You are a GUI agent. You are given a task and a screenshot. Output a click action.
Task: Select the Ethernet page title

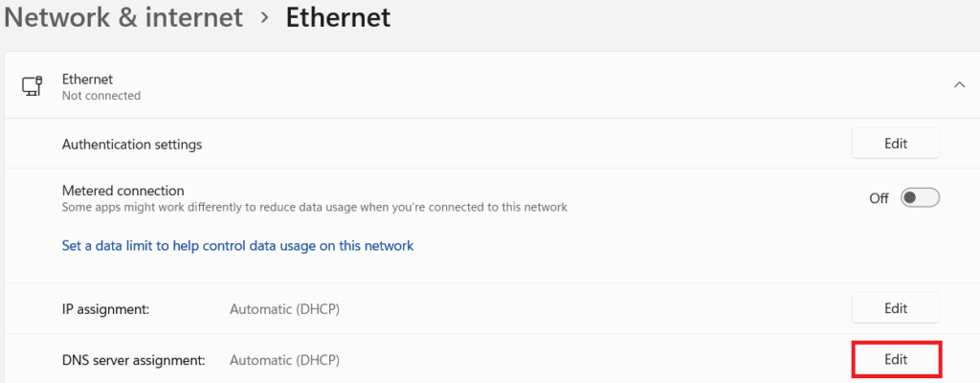[338, 18]
